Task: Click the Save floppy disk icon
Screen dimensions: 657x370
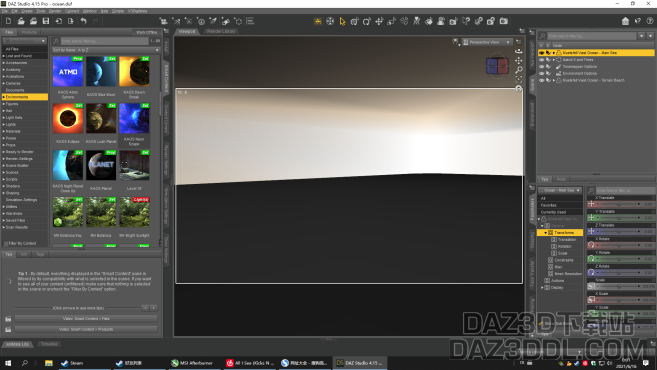Action: pos(46,21)
